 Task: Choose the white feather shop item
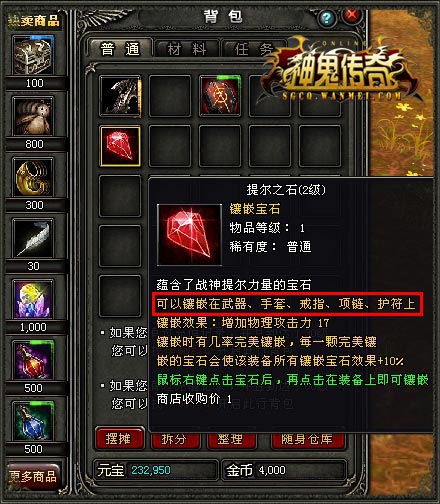33,238
